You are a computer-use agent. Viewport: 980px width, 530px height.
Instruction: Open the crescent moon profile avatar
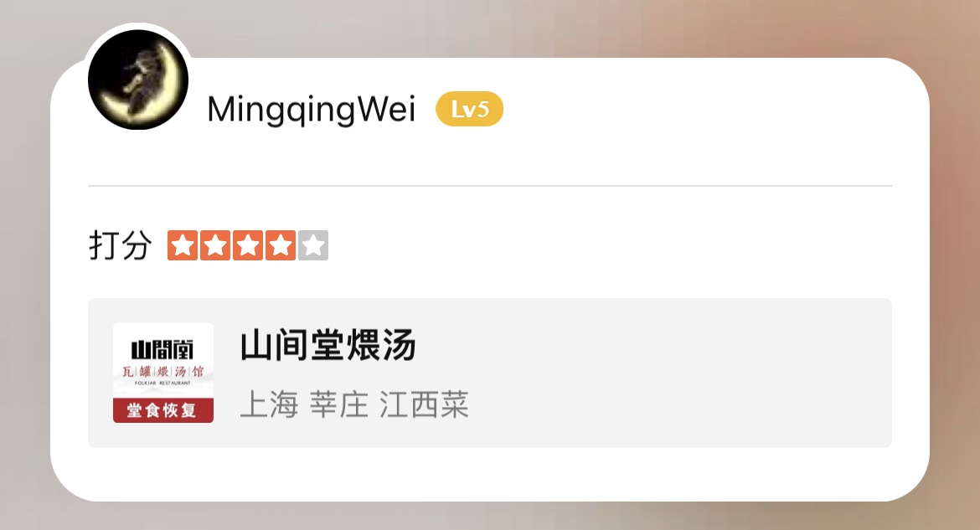(138, 80)
